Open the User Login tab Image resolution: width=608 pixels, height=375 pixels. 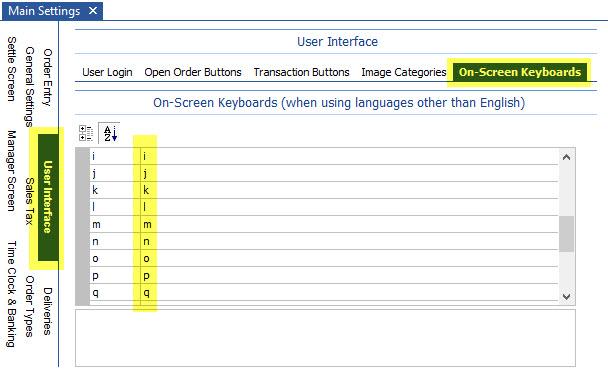coord(107,72)
